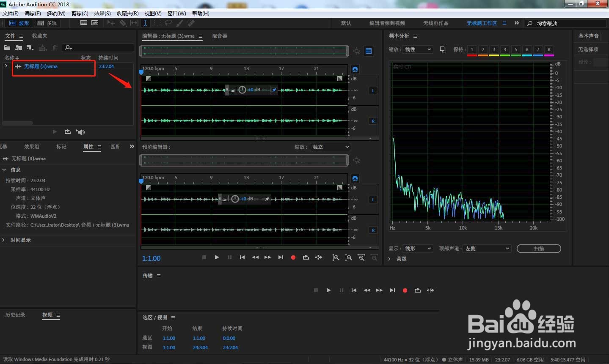Show the spectral pitch display icon
Screen dimensions: 609x364
pyautogui.click(x=95, y=23)
